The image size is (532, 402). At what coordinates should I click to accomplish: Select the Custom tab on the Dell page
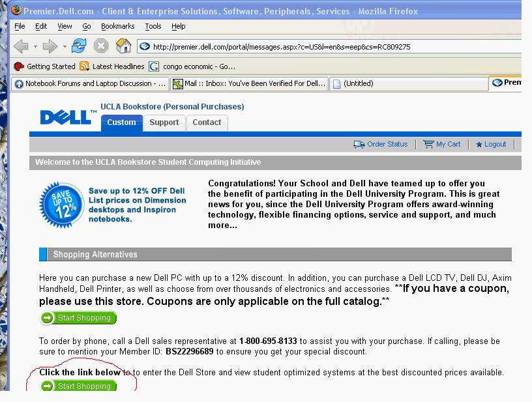[121, 122]
